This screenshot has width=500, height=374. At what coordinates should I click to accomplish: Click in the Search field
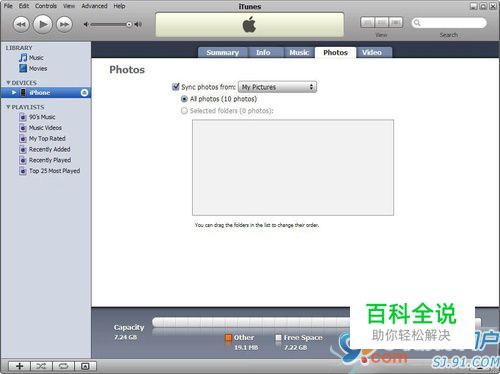tap(449, 23)
